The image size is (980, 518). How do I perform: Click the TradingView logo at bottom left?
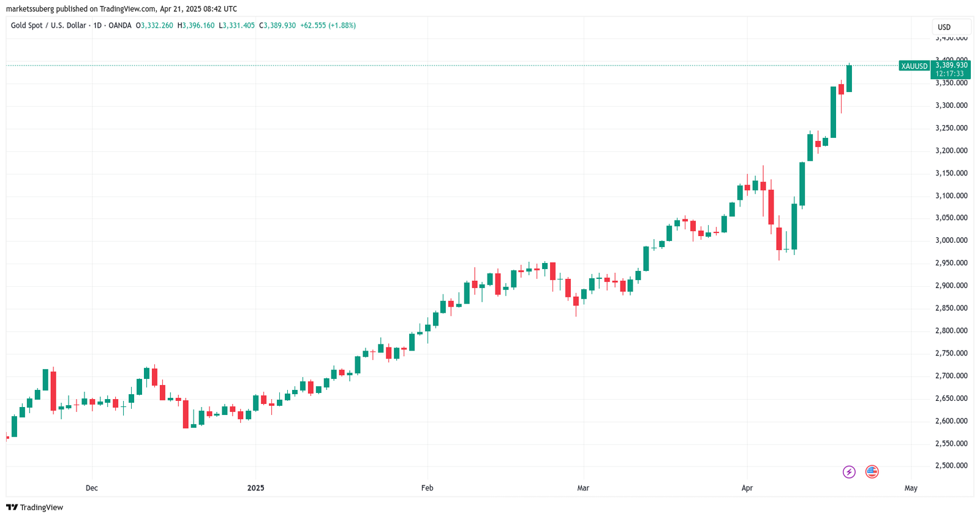tap(35, 507)
